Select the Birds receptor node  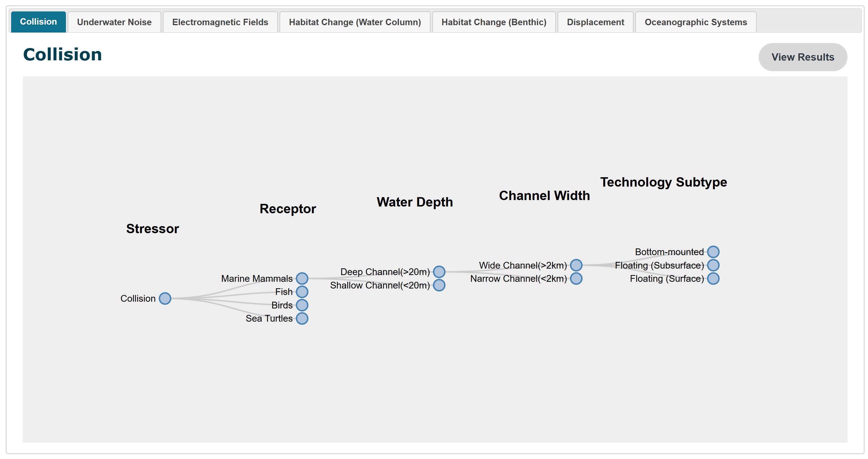click(x=302, y=305)
